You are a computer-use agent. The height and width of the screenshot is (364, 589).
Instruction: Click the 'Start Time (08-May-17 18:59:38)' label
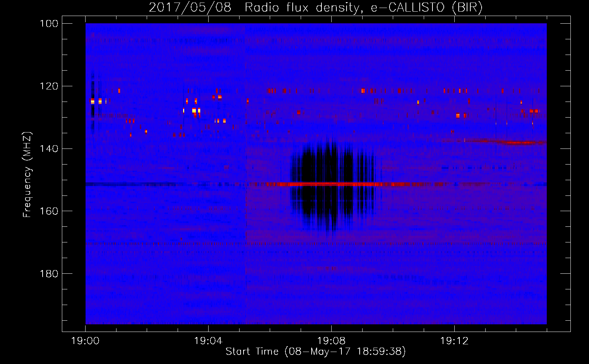click(x=316, y=352)
